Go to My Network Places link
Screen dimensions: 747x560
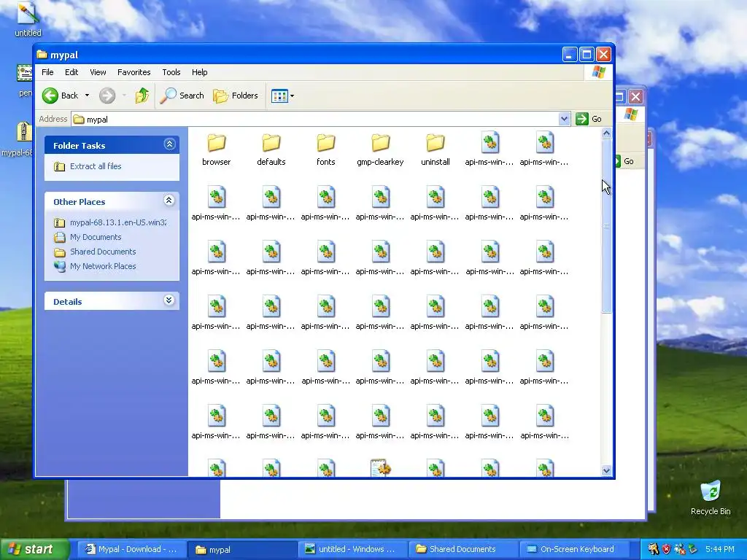pyautogui.click(x=102, y=266)
